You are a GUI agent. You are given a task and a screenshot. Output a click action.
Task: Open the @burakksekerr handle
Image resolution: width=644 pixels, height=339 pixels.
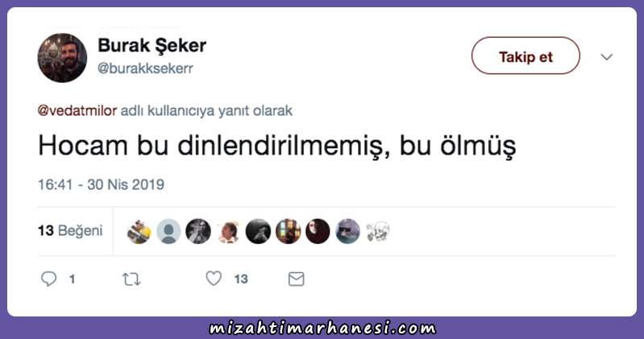pyautogui.click(x=145, y=68)
